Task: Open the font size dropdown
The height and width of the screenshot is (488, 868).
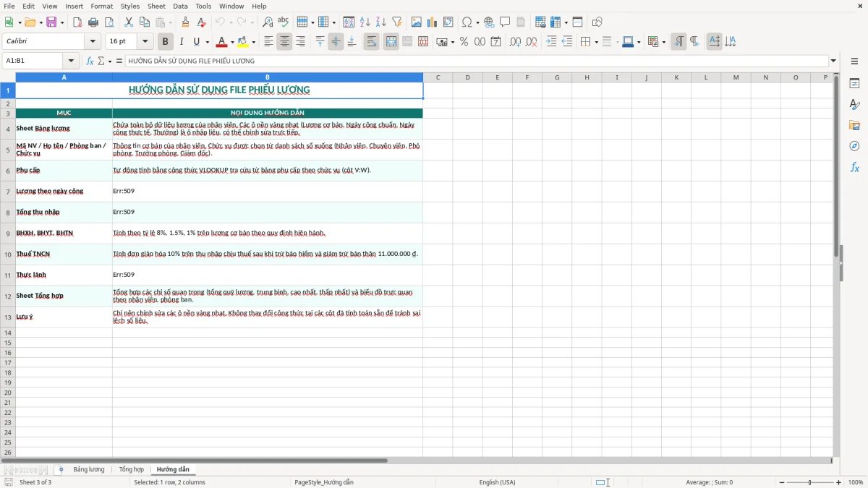Action: coord(145,42)
